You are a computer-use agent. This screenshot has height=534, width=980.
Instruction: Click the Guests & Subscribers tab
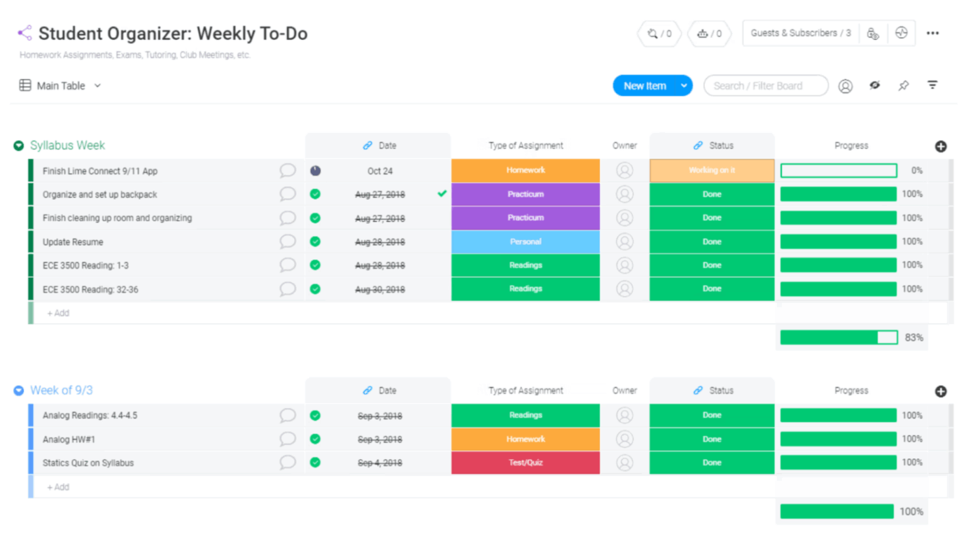pyautogui.click(x=801, y=33)
